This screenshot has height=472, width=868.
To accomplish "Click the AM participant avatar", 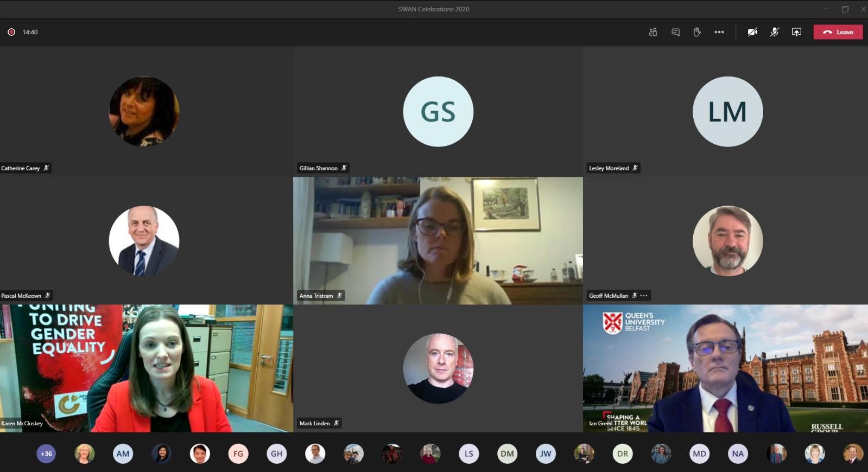I will click(x=123, y=454).
